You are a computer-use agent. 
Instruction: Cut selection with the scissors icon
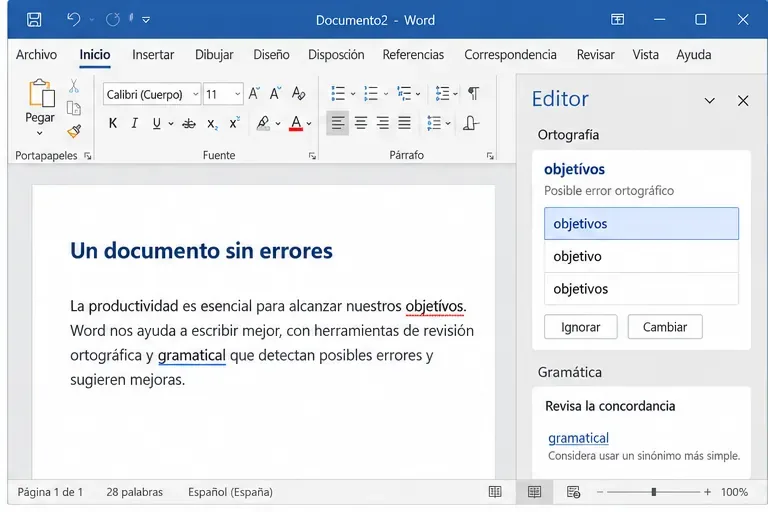pos(74,86)
